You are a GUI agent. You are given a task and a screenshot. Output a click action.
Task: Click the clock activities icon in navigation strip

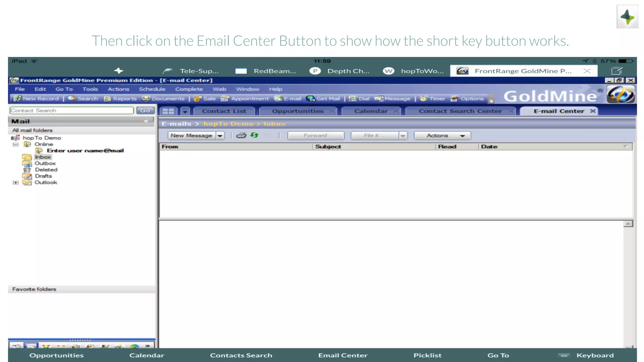pos(16,346)
